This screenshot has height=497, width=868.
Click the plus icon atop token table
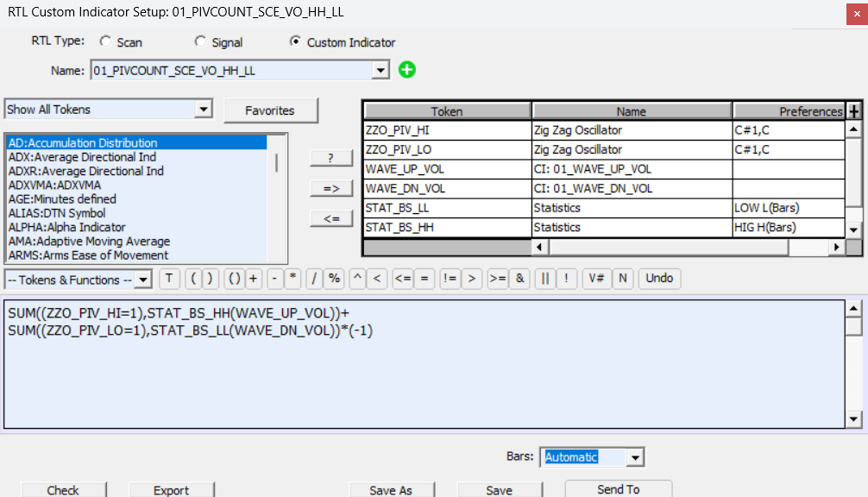click(x=853, y=111)
